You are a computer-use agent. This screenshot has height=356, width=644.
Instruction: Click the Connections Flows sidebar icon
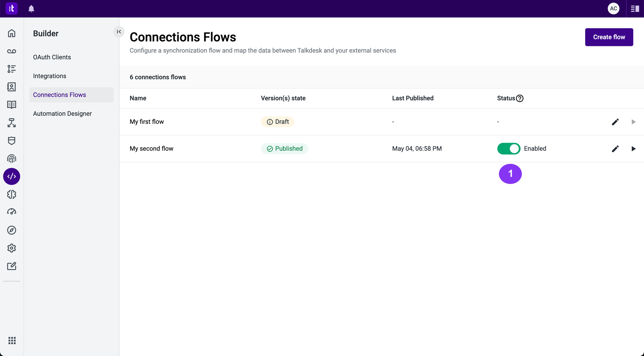coord(12,176)
